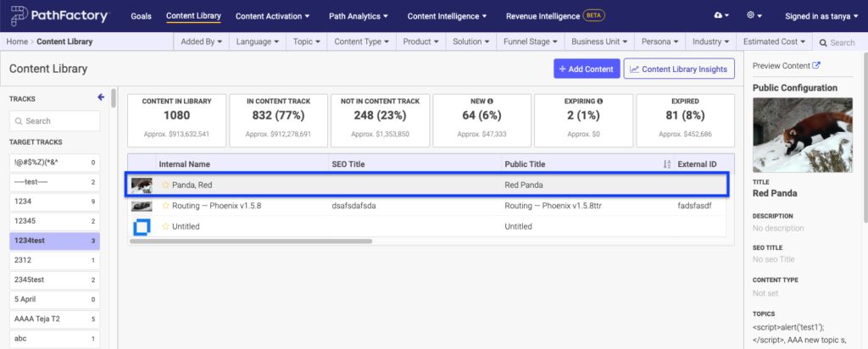The height and width of the screenshot is (349, 868).
Task: Open the Goals menu item
Action: click(142, 16)
